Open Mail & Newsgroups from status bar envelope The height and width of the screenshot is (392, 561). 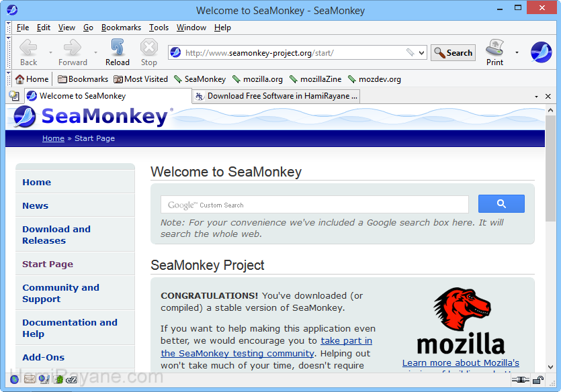(30, 379)
